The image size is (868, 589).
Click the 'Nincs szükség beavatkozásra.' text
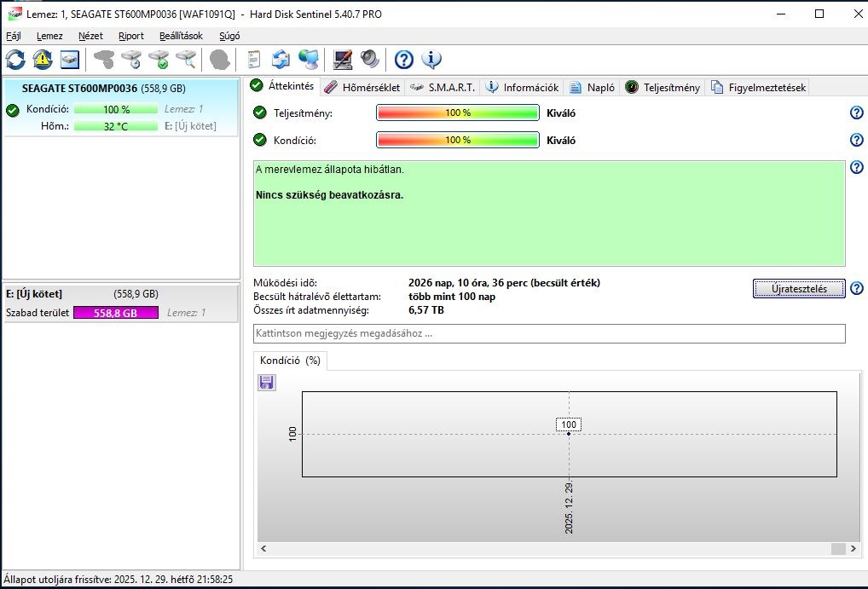pos(329,195)
